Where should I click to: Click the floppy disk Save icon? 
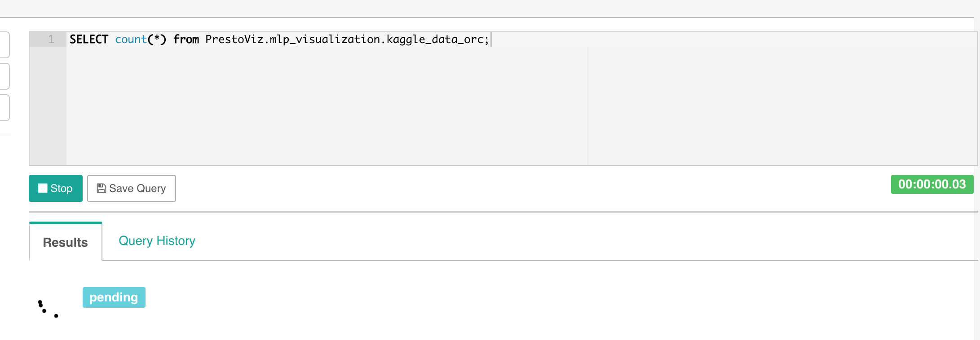point(101,188)
